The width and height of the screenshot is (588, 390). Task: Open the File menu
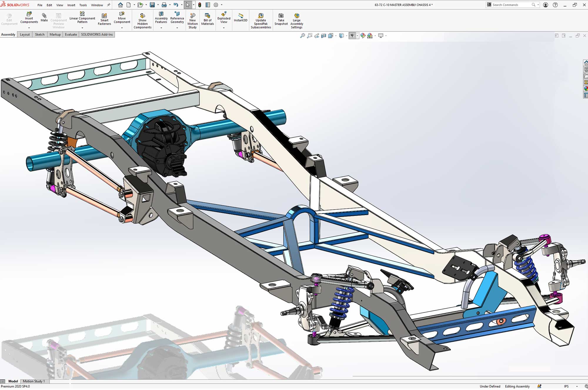pyautogui.click(x=40, y=5)
